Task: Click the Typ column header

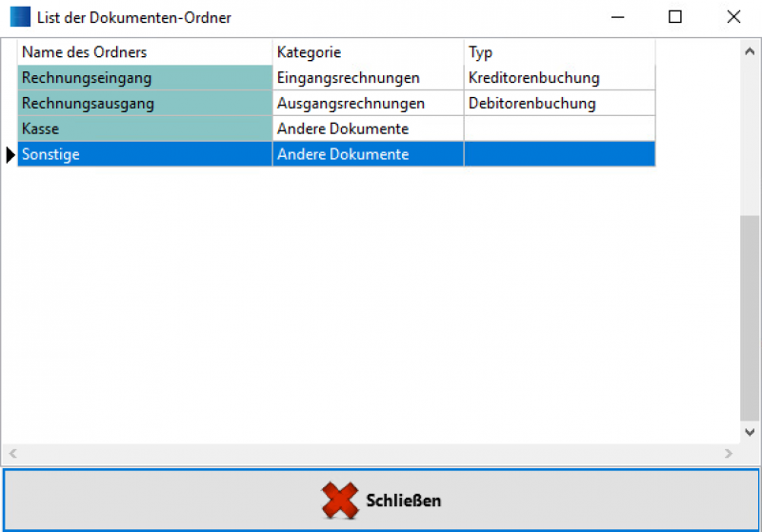Action: click(559, 52)
